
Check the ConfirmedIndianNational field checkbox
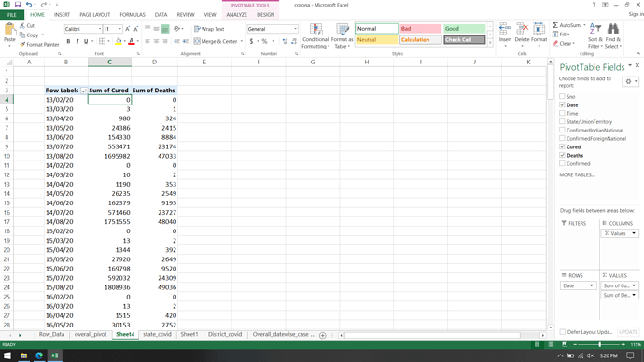pyautogui.click(x=562, y=130)
